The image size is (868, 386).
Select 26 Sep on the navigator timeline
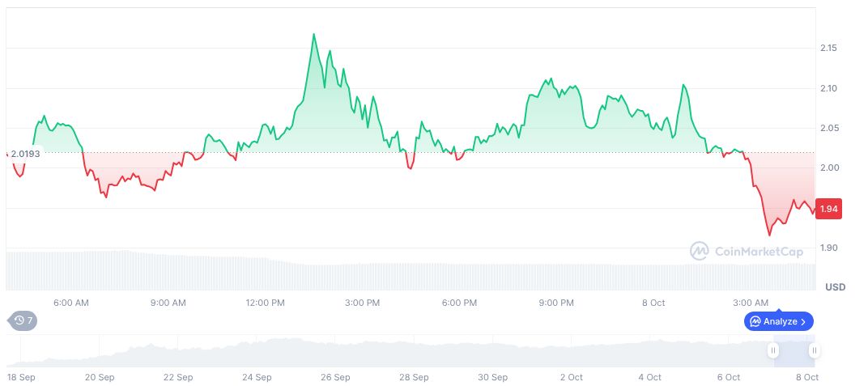(335, 377)
